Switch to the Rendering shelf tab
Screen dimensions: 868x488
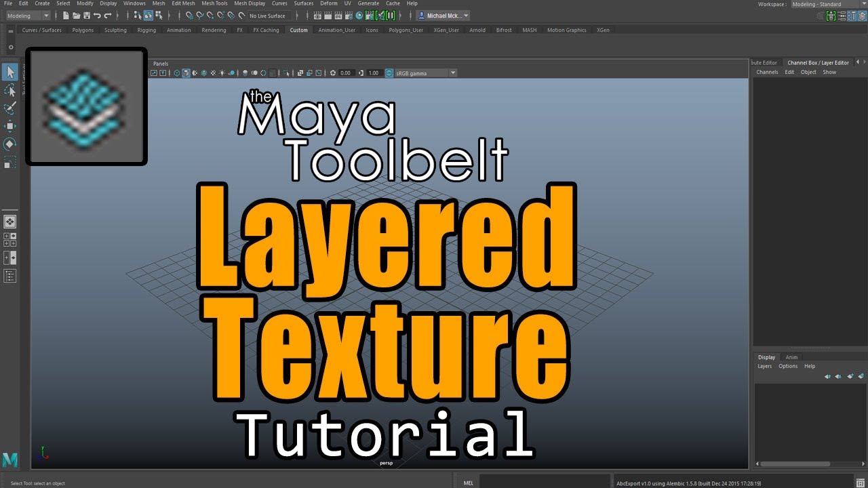tap(214, 30)
